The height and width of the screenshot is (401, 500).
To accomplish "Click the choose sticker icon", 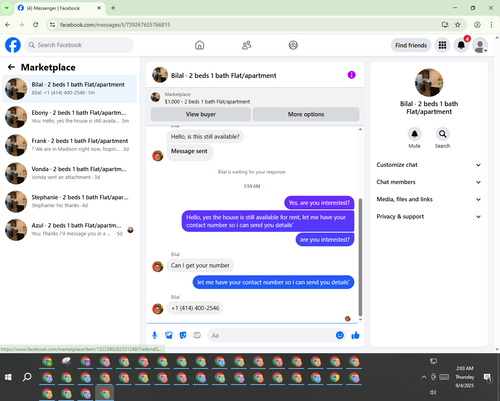I will pos(183,335).
